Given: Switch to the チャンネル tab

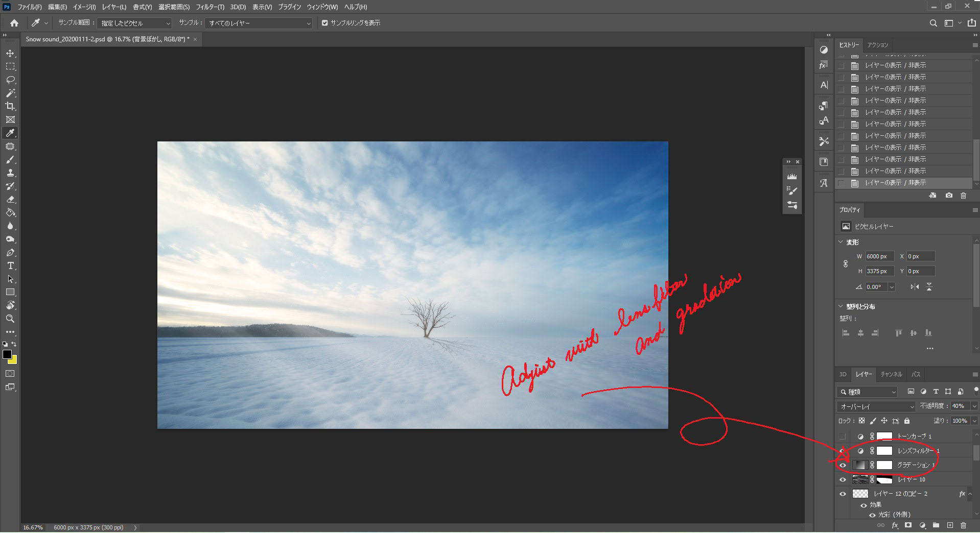Looking at the screenshot, I should click(891, 374).
